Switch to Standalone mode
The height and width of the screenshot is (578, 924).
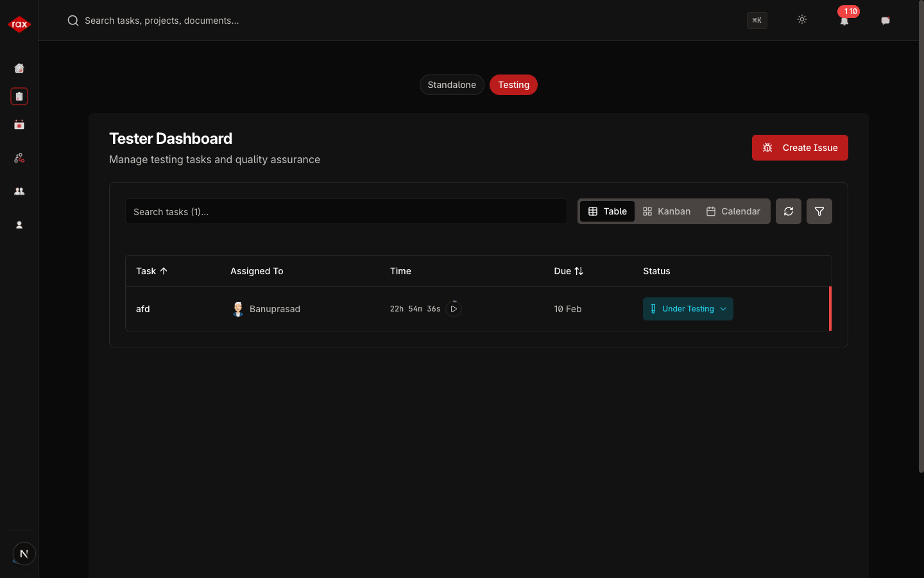tap(452, 84)
